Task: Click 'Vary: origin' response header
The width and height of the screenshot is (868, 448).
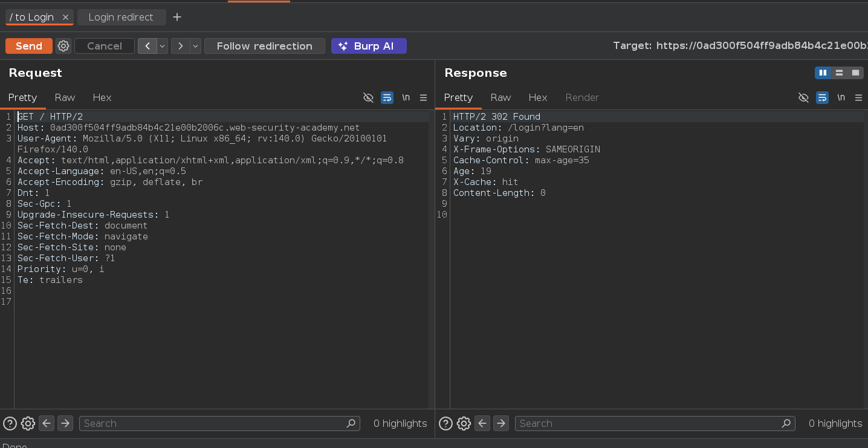Action: point(486,138)
